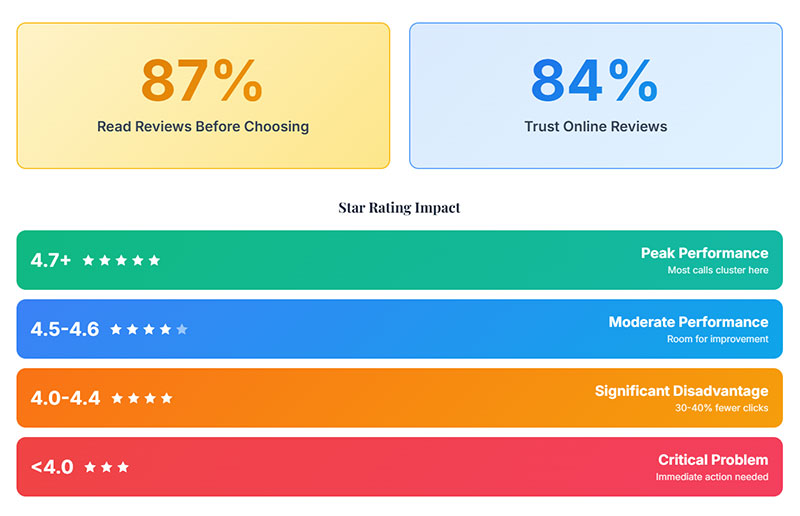The height and width of the screenshot is (516, 800).
Task: Click the "Critical Problem" title
Action: [x=713, y=460]
